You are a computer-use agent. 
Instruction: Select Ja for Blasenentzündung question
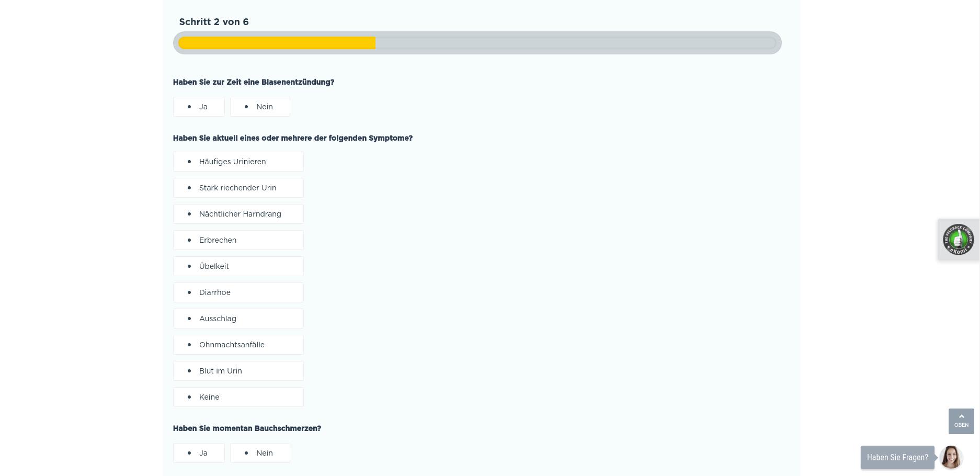(199, 107)
